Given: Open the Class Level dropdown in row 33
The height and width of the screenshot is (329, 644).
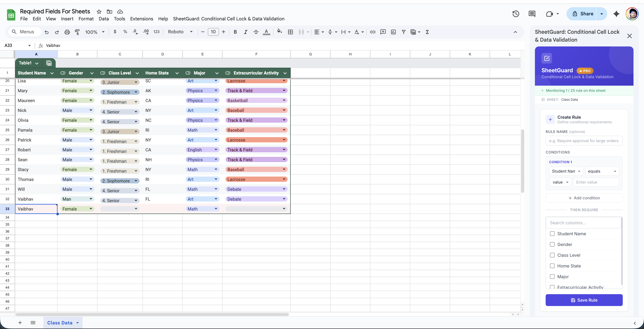Looking at the screenshot, I should (x=136, y=209).
